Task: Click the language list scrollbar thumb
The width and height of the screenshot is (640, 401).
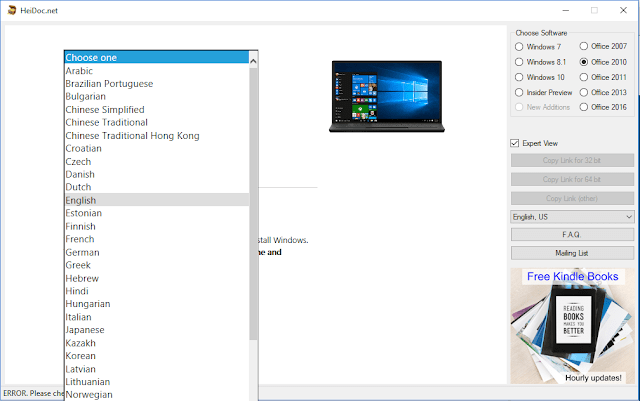Action: (253, 203)
